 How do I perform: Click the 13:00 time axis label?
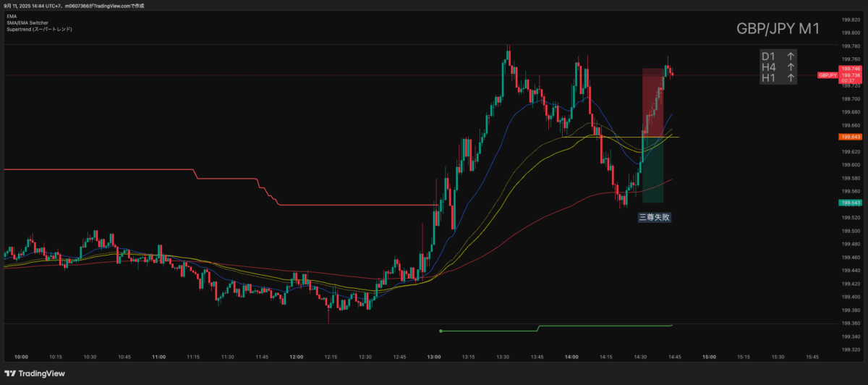coord(434,357)
